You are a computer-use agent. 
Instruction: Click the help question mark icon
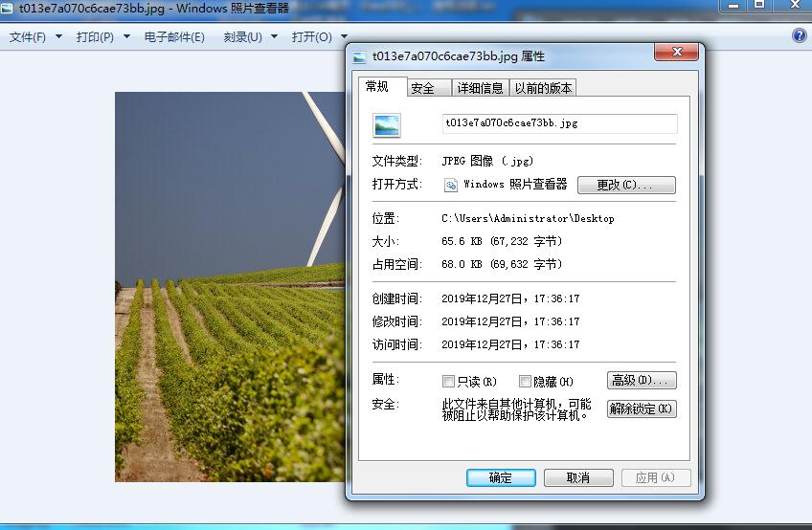[x=800, y=36]
